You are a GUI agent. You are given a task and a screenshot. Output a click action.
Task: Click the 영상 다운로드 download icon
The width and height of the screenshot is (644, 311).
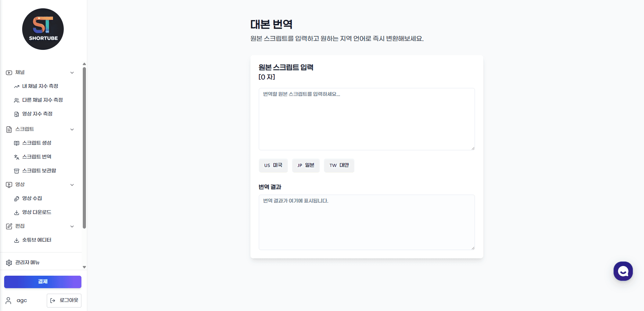(17, 212)
